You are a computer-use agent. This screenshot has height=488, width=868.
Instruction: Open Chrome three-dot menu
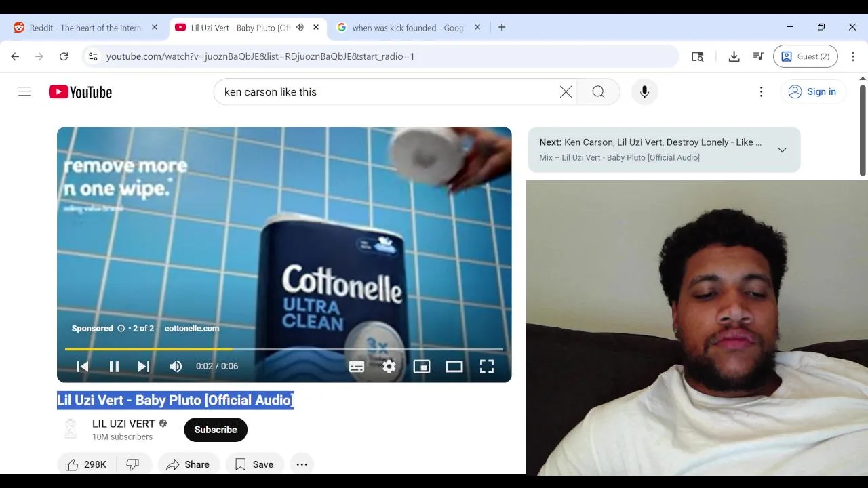click(853, 56)
